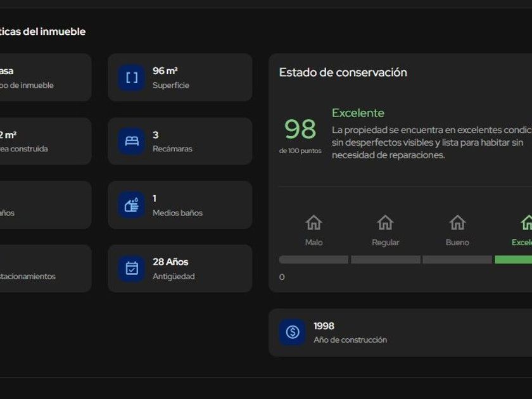This screenshot has width=532, height=399.
Task: Click the Antigüedad calendar icon
Action: pos(132,269)
